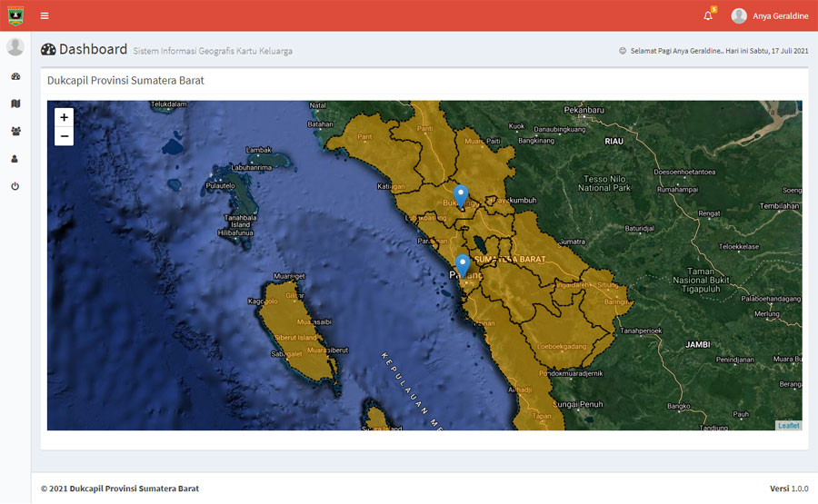The image size is (818, 504).
Task: Open the single user sidebar icon
Action: click(15, 159)
